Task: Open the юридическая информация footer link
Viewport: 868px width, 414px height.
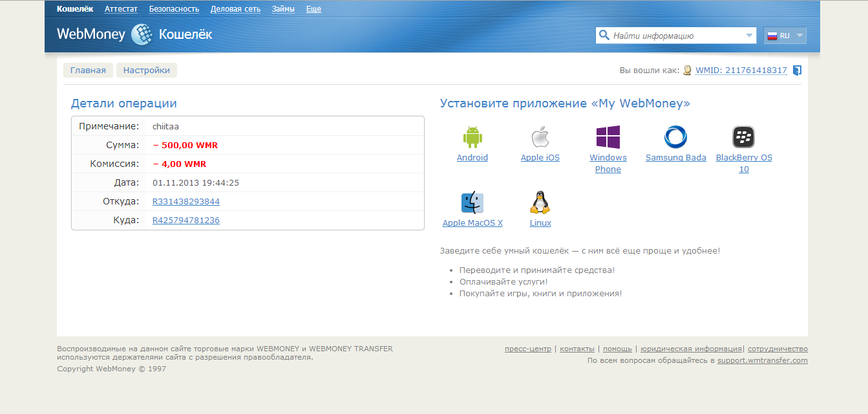Action: (691, 349)
